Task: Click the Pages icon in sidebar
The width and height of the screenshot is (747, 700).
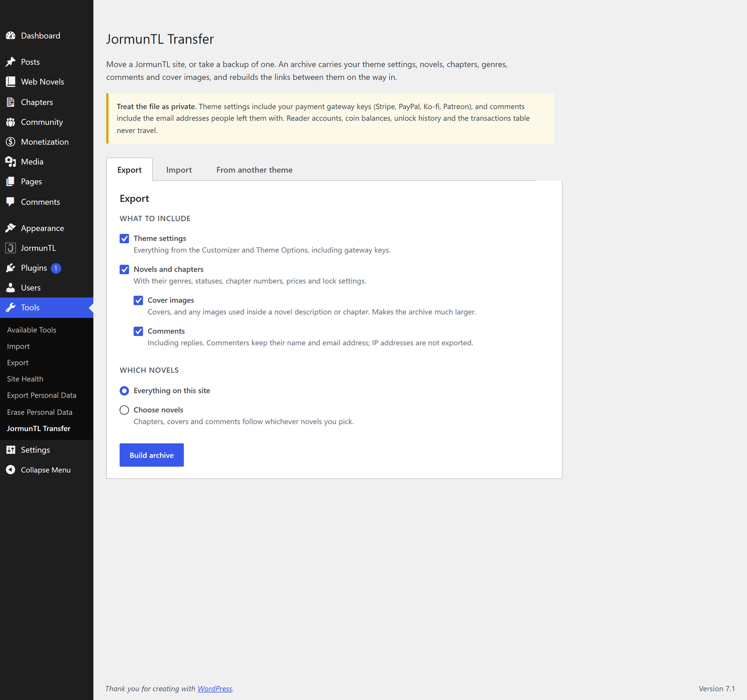Action: tap(10, 182)
